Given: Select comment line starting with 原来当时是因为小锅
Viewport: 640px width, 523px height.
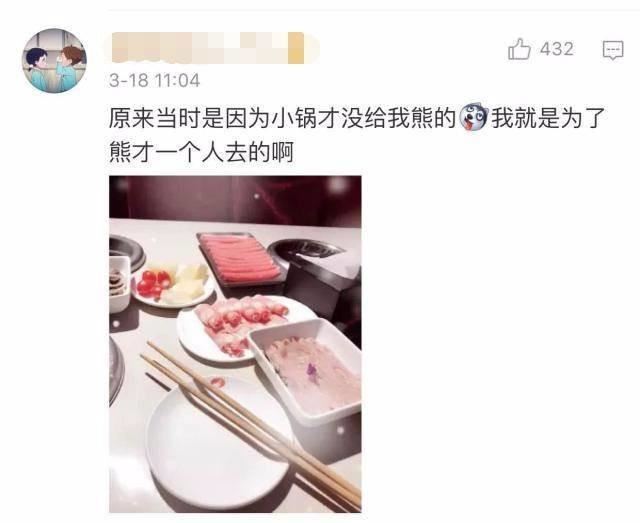Looking at the screenshot, I should [x=357, y=118].
